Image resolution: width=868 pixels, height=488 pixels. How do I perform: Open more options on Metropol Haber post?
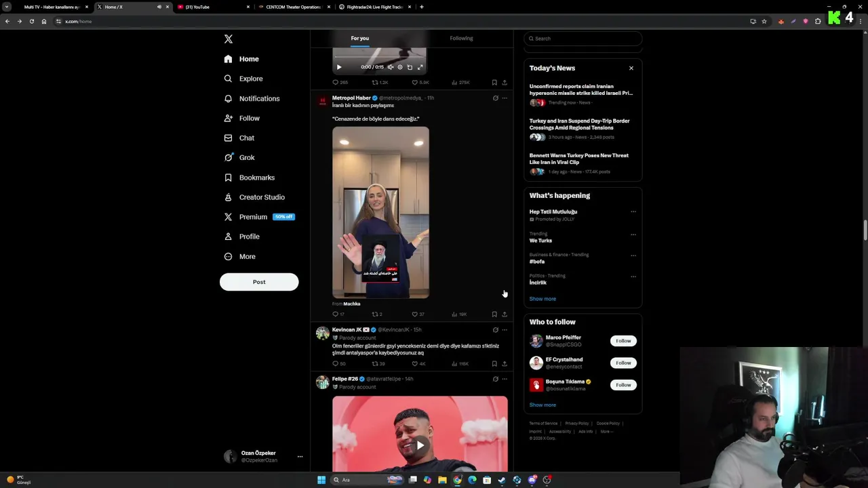(504, 98)
